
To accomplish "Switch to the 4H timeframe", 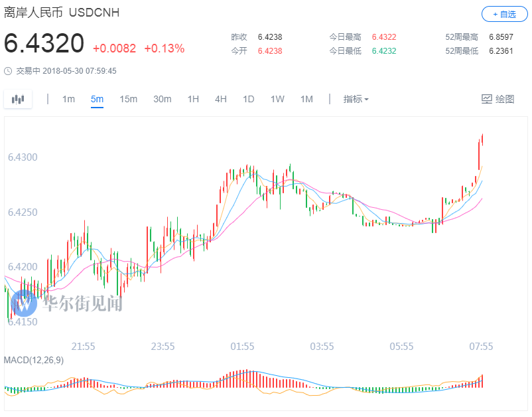I will click(221, 99).
